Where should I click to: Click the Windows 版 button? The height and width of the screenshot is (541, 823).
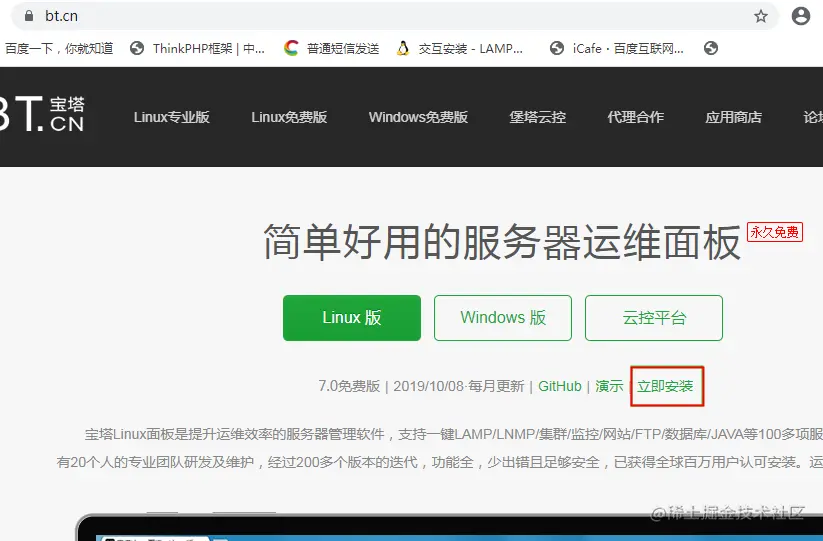pyautogui.click(x=503, y=317)
